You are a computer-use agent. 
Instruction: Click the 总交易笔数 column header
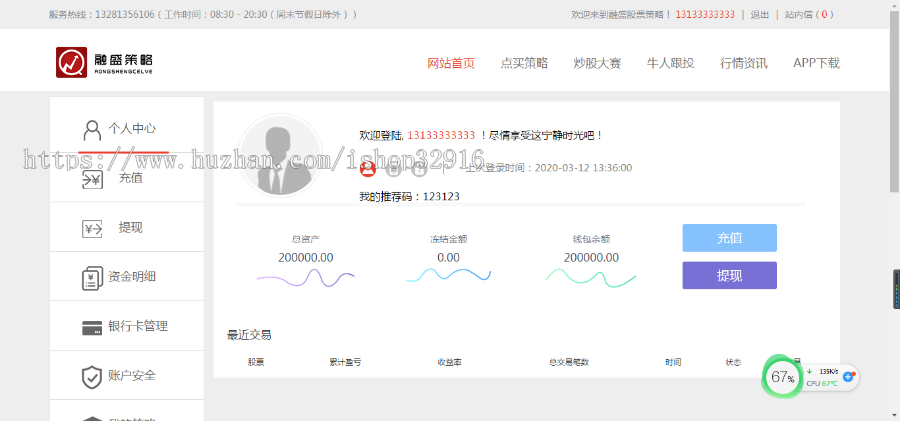[569, 362]
